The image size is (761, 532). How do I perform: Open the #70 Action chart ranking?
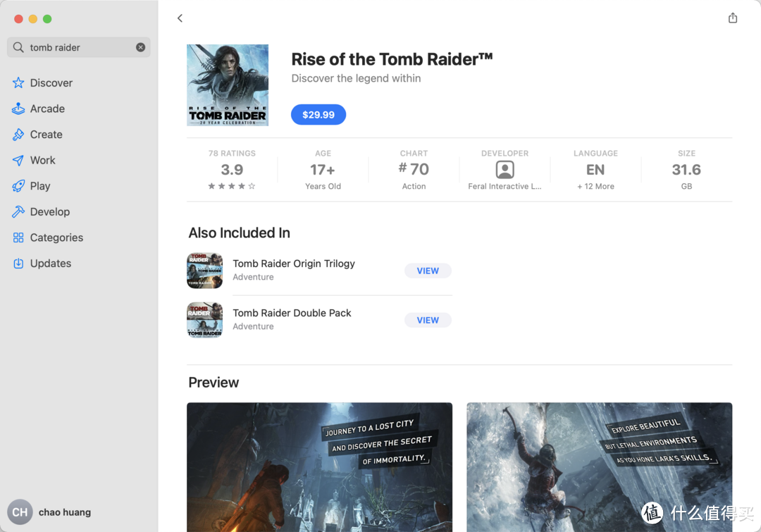tap(414, 169)
